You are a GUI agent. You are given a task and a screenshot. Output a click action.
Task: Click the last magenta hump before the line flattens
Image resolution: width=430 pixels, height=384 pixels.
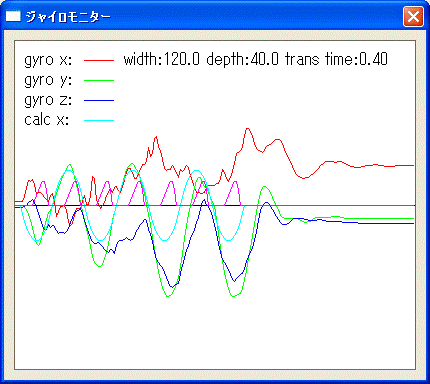tap(235, 192)
